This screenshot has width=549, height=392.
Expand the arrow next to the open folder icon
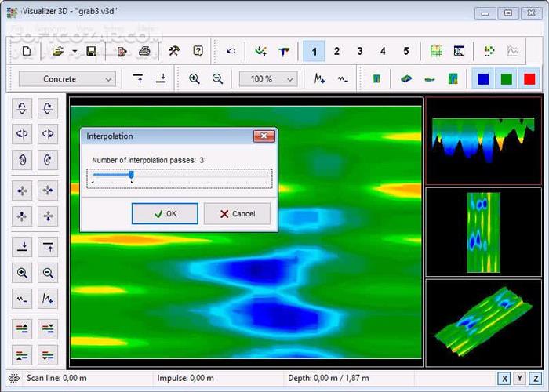tap(75, 52)
